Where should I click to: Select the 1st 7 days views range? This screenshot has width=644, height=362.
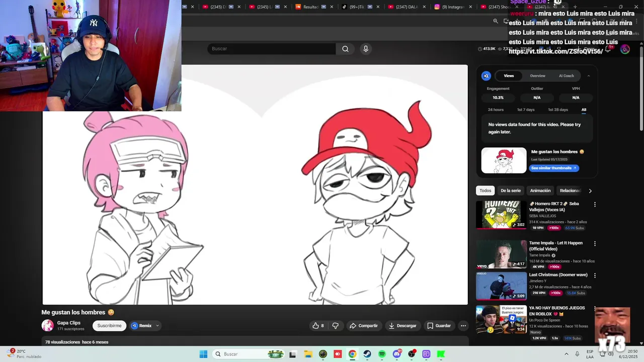(526, 110)
